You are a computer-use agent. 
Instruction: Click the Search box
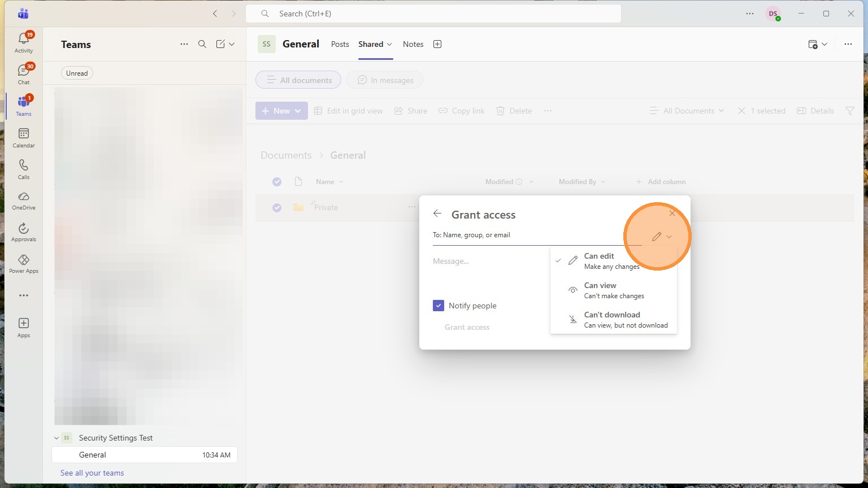point(433,14)
